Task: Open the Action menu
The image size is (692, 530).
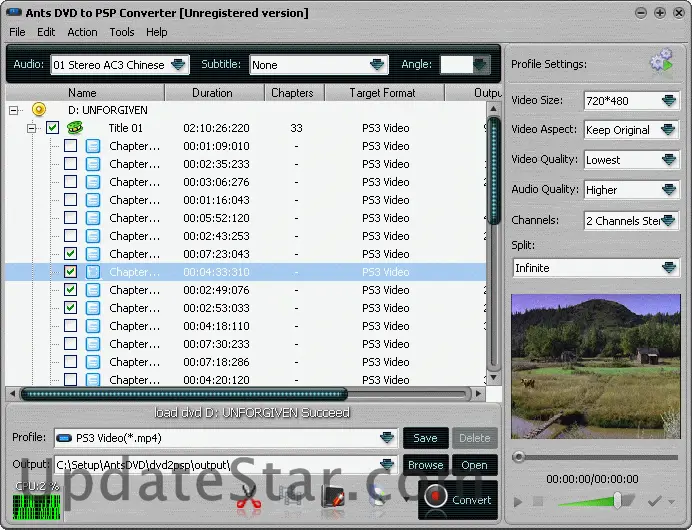Action: [82, 32]
